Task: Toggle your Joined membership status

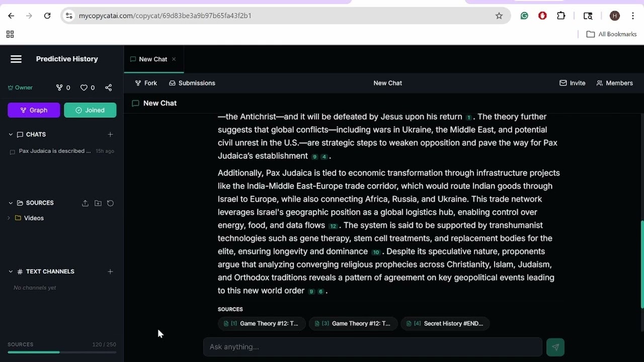Action: click(x=90, y=110)
